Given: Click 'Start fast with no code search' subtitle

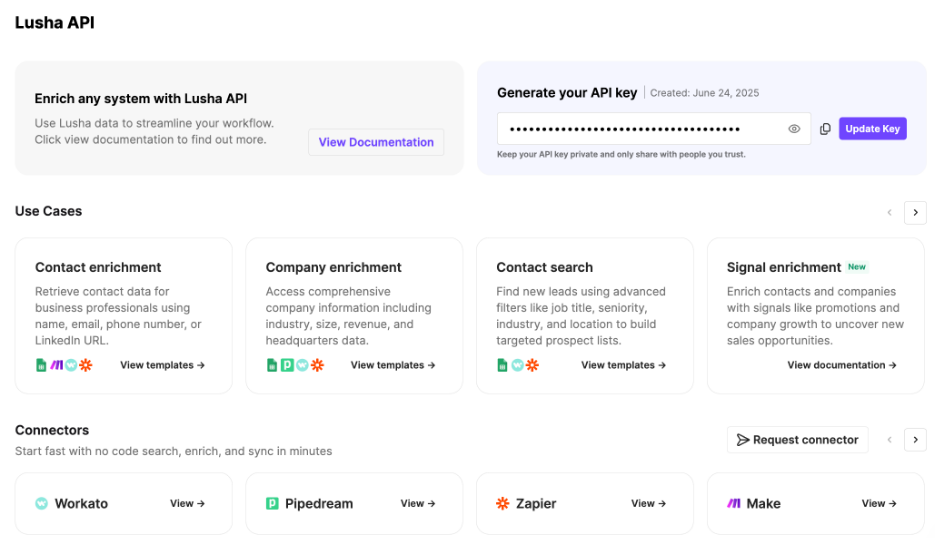Looking at the screenshot, I should click(174, 452).
